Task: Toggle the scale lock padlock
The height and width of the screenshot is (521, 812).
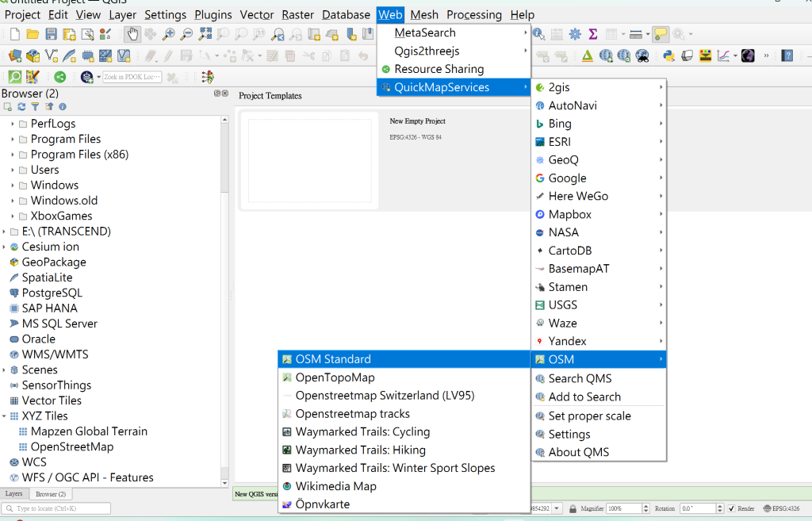Action: point(573,508)
